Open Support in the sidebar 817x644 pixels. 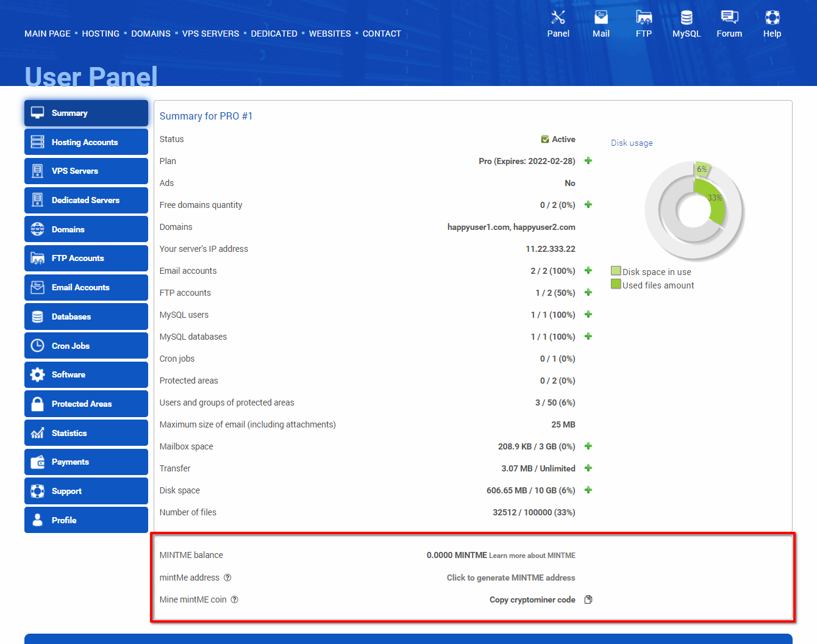point(86,491)
